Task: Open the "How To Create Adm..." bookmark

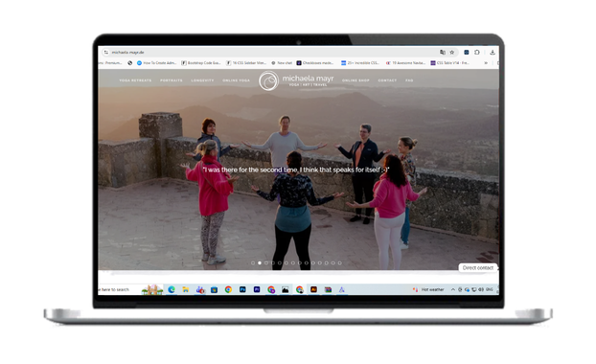Action: coord(157,62)
